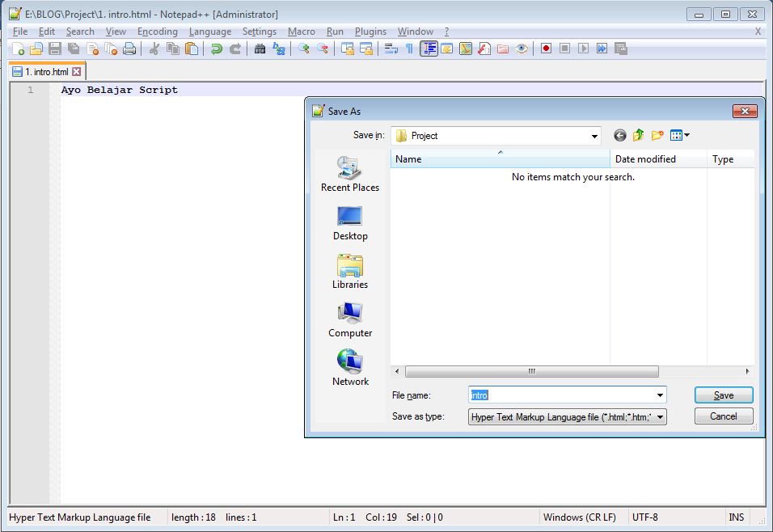The height and width of the screenshot is (532, 773).
Task: Sort by Date modified column header
Action: pos(659,159)
